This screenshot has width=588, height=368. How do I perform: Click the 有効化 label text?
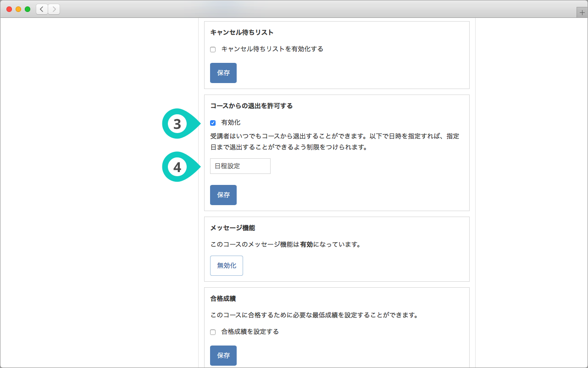point(230,123)
